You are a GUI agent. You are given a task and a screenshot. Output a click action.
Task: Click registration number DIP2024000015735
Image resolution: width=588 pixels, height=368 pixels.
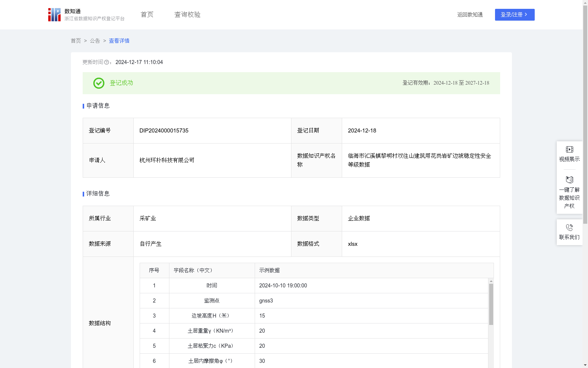coord(164,131)
